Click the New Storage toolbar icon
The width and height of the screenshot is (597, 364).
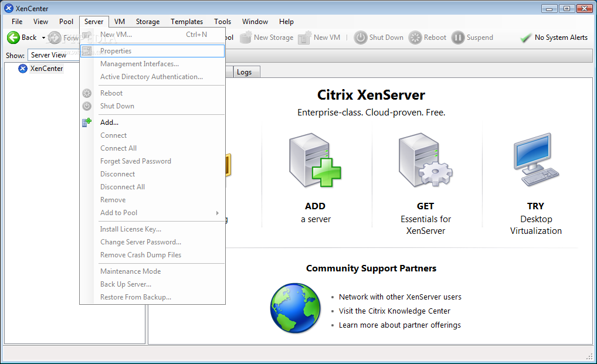point(246,38)
